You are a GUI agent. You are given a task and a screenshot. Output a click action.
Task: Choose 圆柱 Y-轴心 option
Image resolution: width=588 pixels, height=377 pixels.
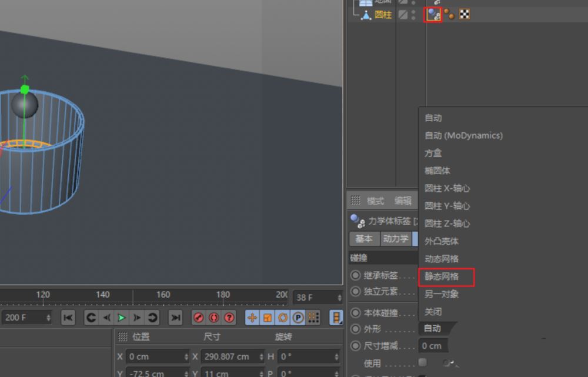[447, 206]
